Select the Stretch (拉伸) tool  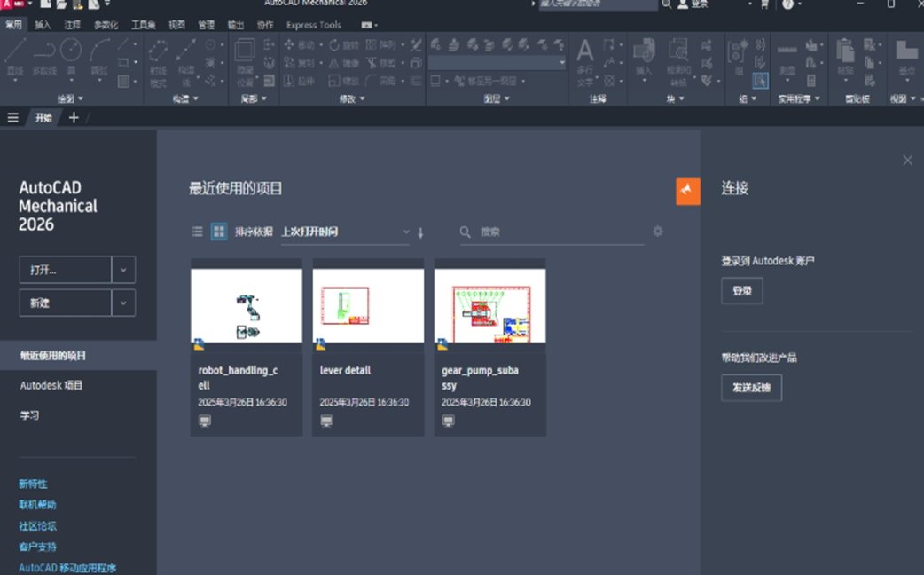298,81
